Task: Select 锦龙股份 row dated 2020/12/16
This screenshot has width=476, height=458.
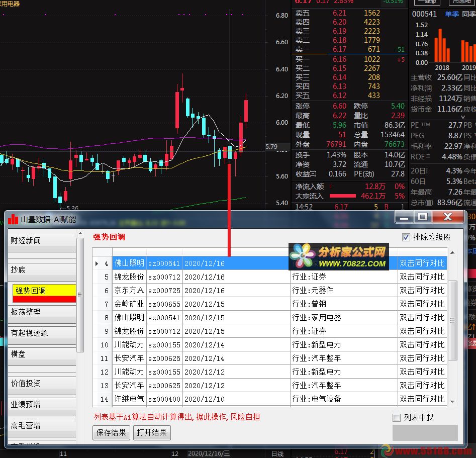Action: click(x=269, y=277)
